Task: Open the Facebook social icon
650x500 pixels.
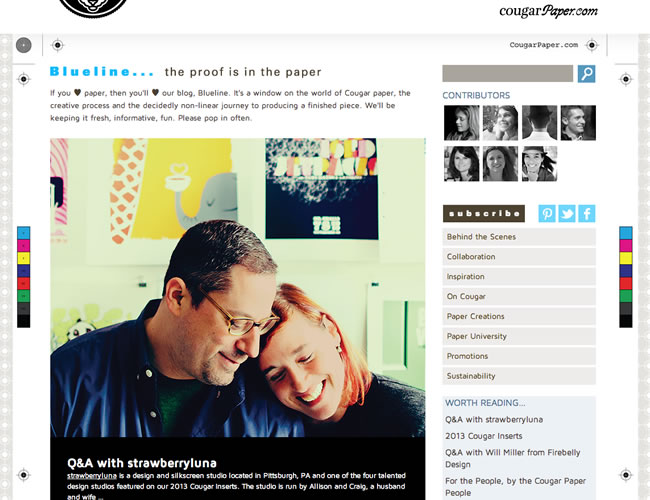Action: (x=587, y=214)
